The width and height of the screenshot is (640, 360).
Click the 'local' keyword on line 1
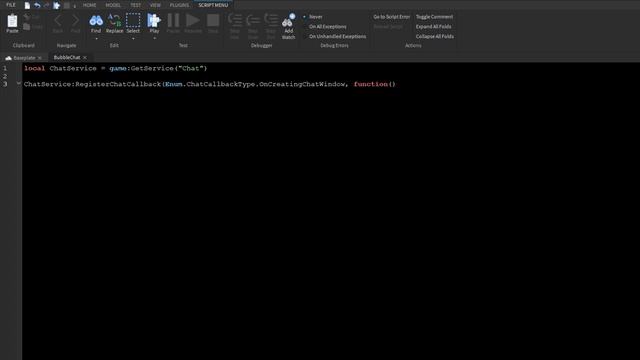[35, 68]
